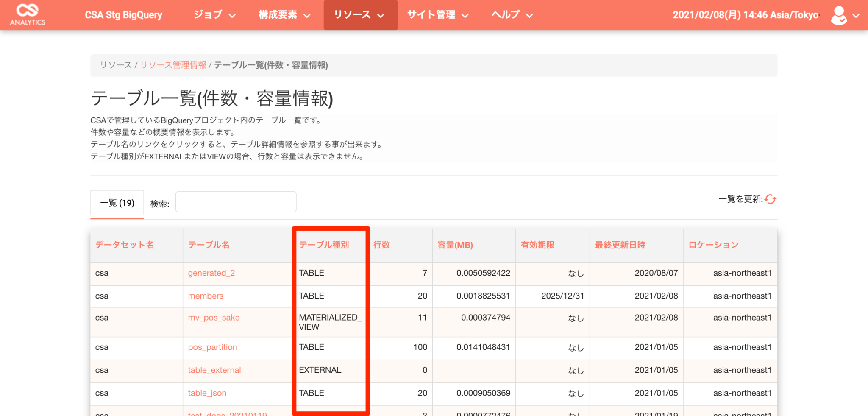The width and height of the screenshot is (868, 416).
Task: Sort by the テーブル種別 column header
Action: point(324,245)
